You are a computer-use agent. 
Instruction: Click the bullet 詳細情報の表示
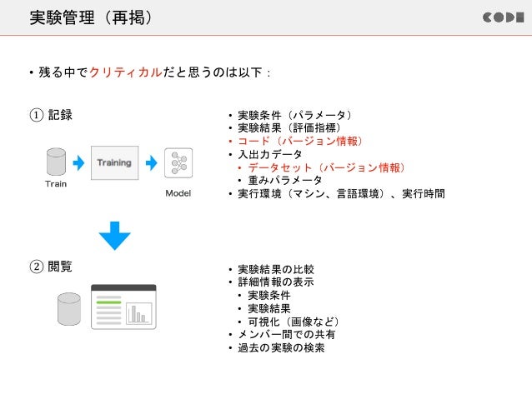pos(276,282)
